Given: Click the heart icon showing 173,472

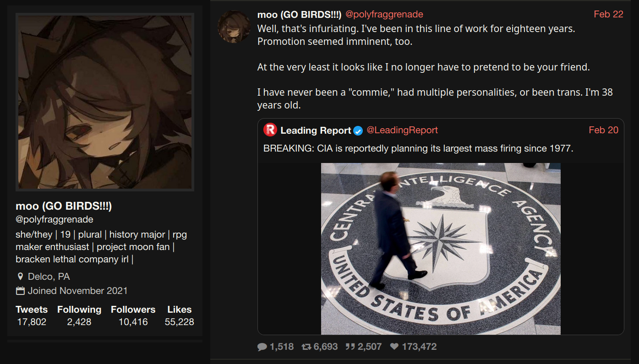Looking at the screenshot, I should (394, 347).
